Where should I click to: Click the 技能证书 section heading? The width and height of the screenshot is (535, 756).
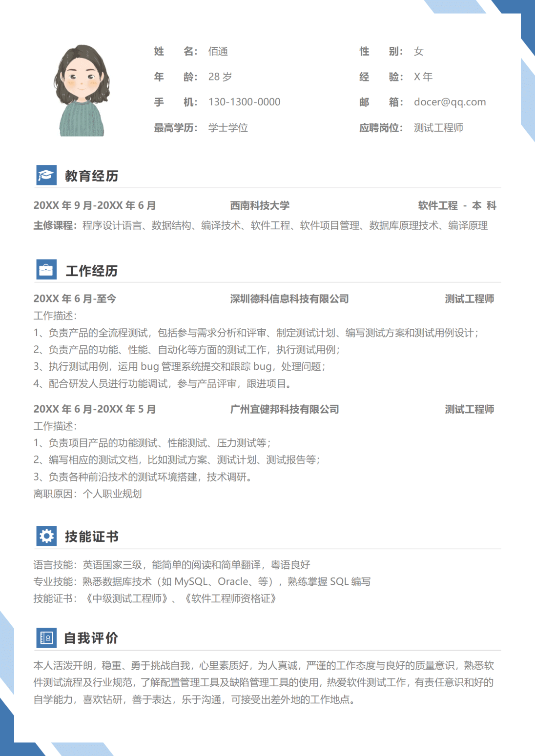coord(92,537)
